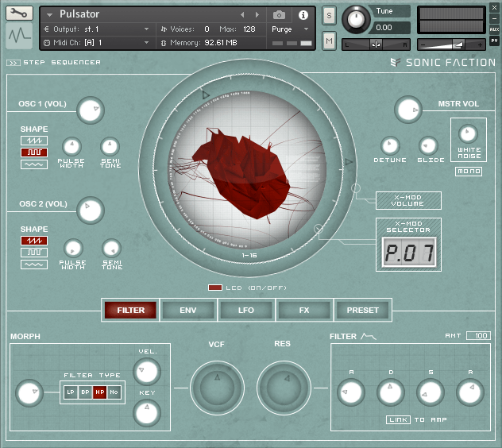Take a snapshot with the camera icon

click(x=279, y=15)
